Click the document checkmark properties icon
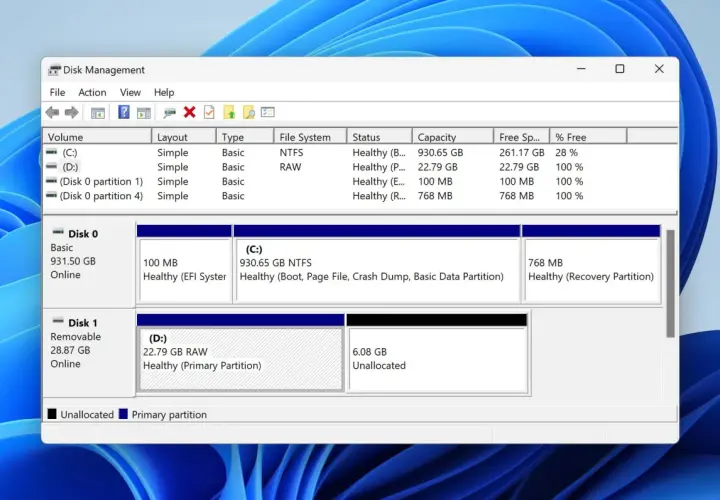 (x=209, y=112)
